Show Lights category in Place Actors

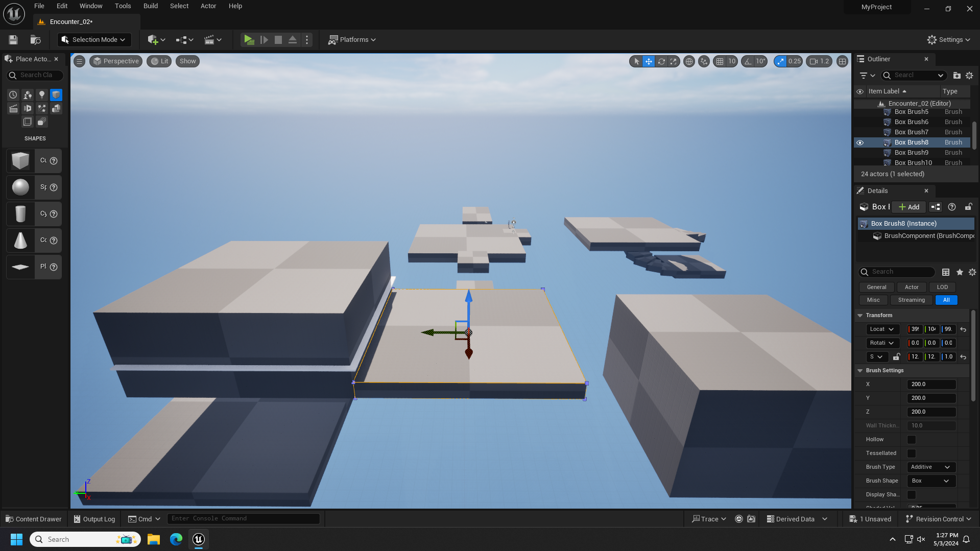click(42, 94)
